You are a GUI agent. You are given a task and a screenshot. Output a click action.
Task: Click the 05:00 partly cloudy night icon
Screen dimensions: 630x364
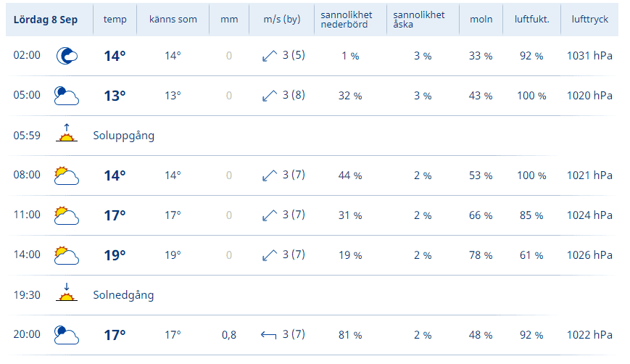click(x=67, y=96)
